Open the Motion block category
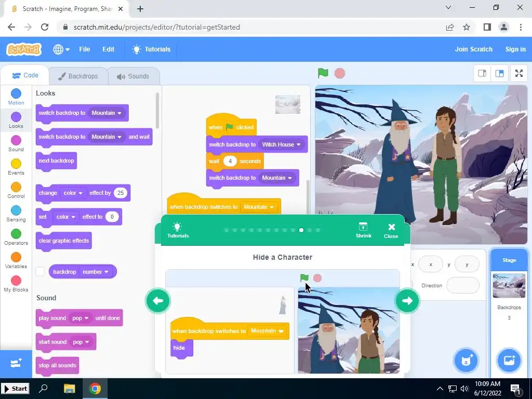The width and height of the screenshot is (532, 399). pos(16,97)
